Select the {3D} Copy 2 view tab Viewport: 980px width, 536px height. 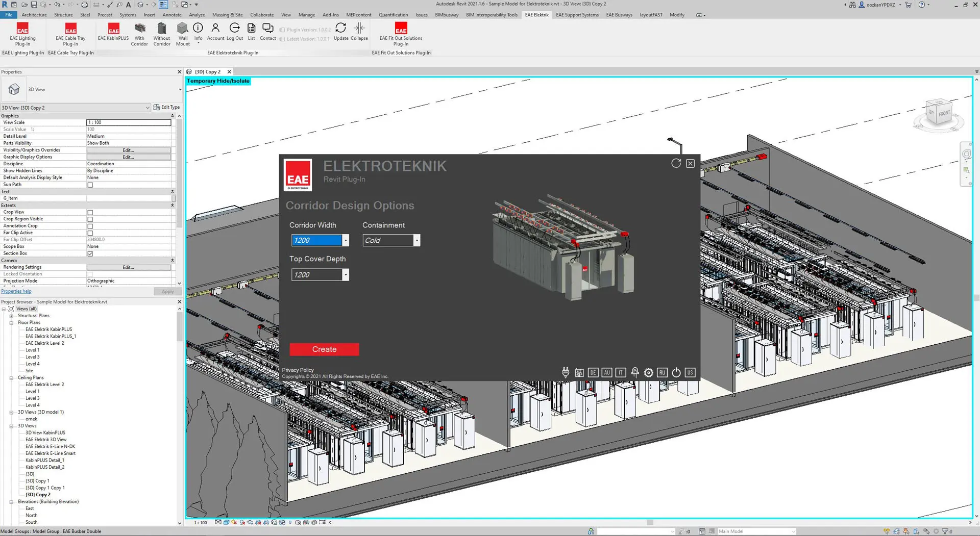[x=208, y=72]
